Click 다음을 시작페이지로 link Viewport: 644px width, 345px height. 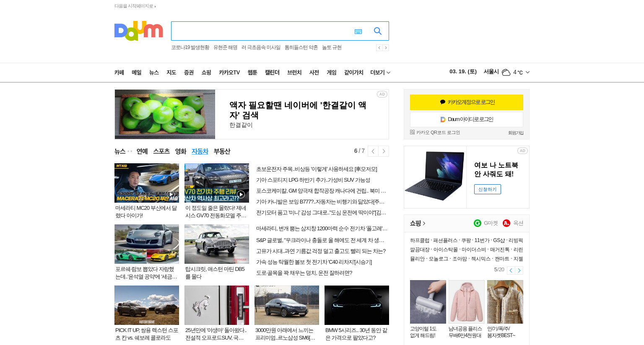point(135,6)
